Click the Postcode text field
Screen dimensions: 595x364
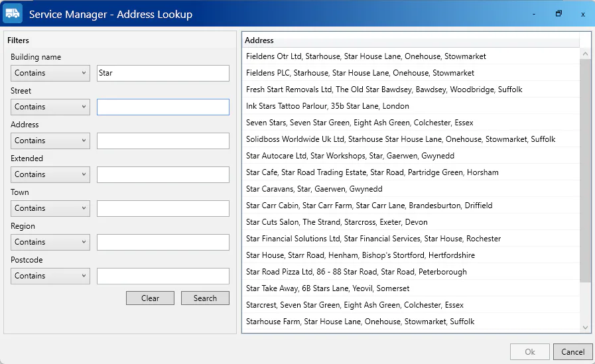coord(163,276)
